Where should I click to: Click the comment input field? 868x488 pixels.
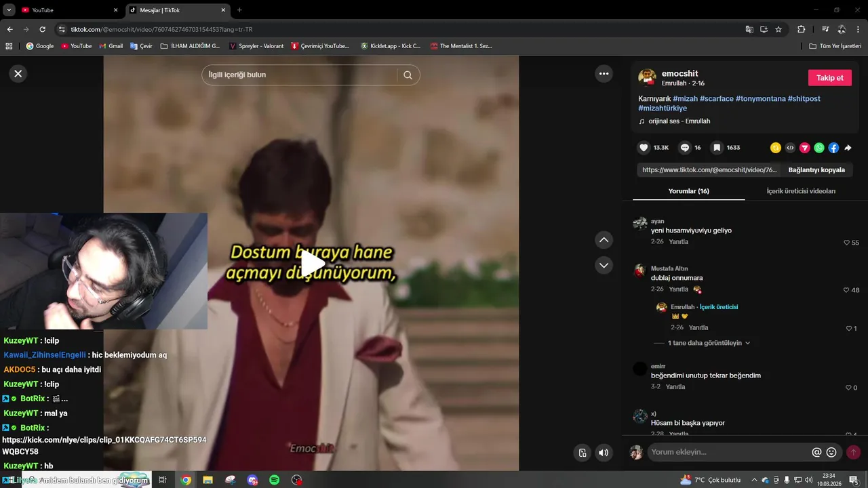coord(729,452)
